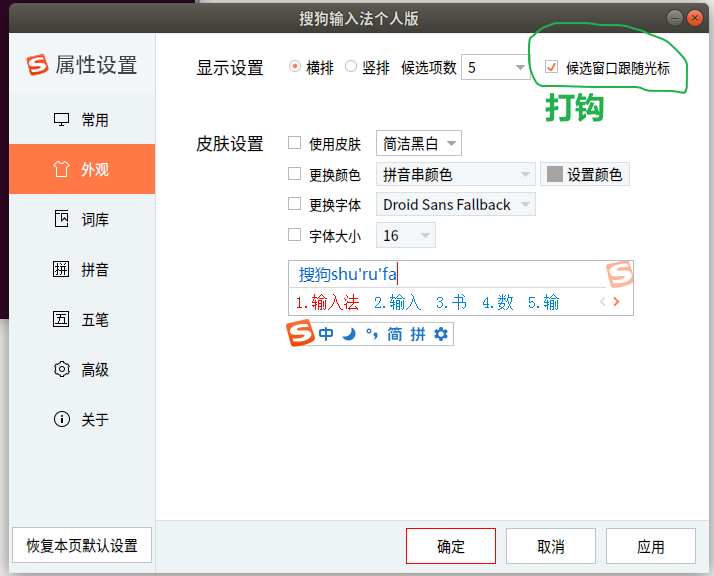
Task: Click the next candidates page arrow
Action: (616, 301)
